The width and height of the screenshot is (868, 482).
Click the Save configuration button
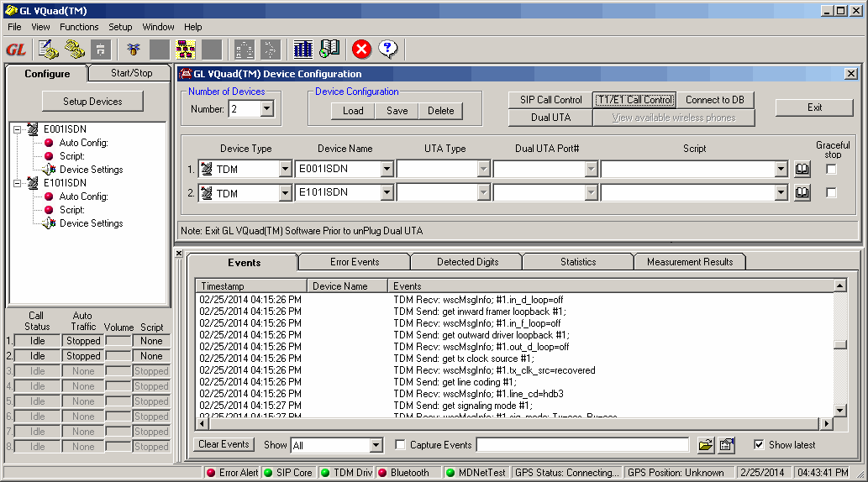pos(397,111)
